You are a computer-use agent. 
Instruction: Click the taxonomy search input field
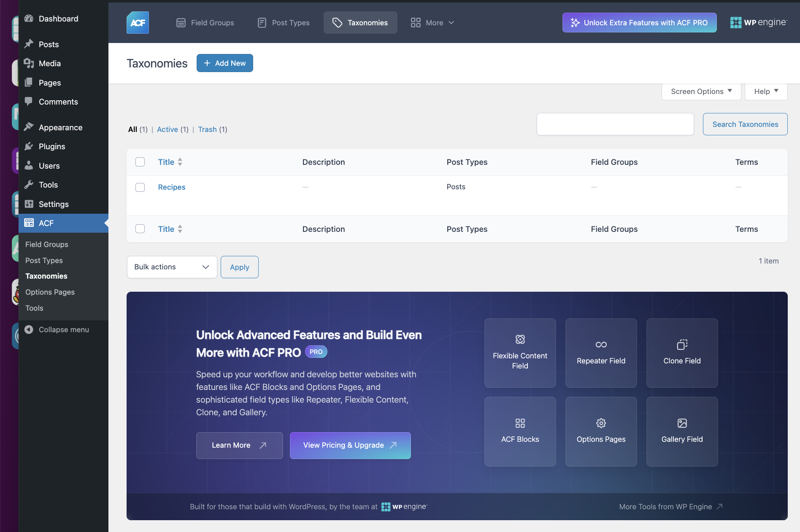(615, 124)
